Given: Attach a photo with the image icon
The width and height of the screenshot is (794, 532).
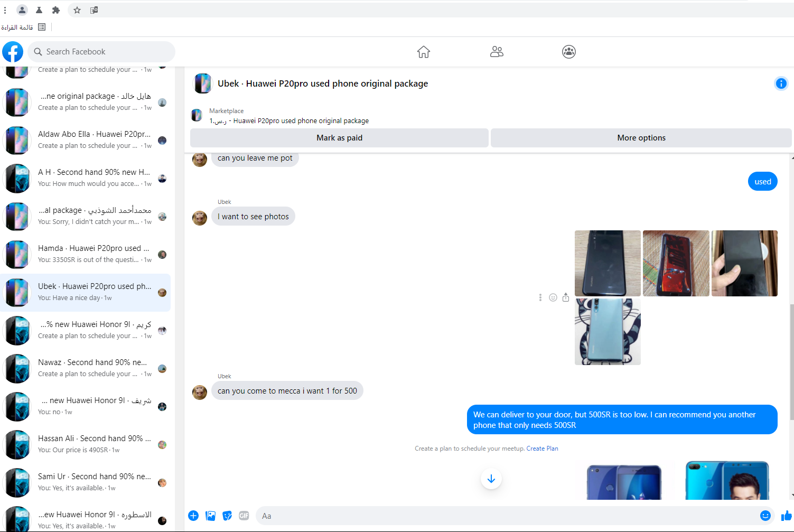Looking at the screenshot, I should [210, 516].
